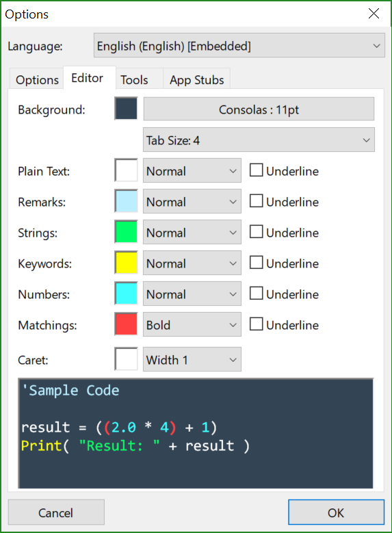This screenshot has width=392, height=533.
Task: Open the Background color swatch
Action: click(126, 108)
